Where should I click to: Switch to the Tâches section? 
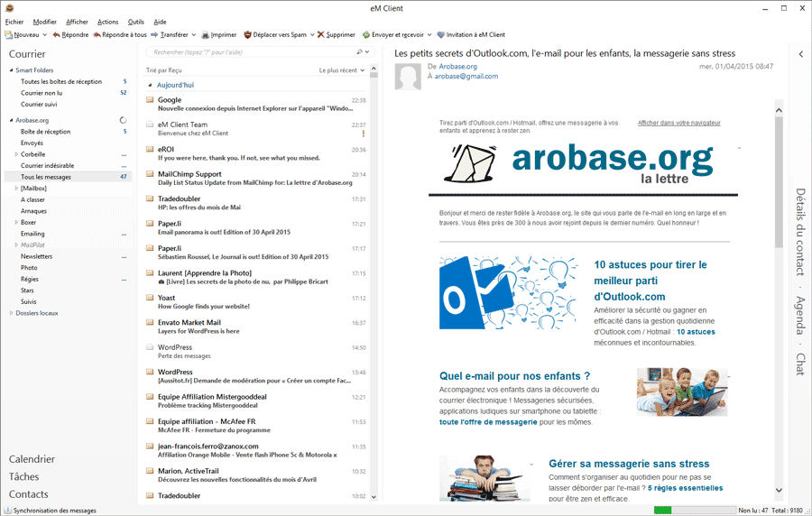click(x=23, y=476)
